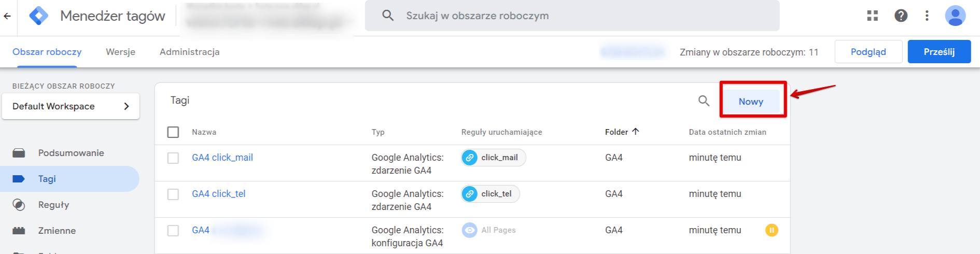Click the Tag Manager logo icon
Image resolution: width=980 pixels, height=254 pixels.
[39, 16]
